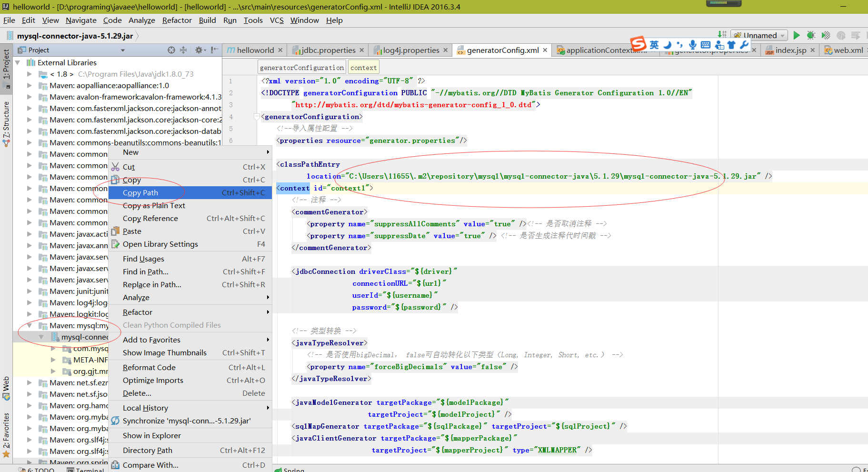Open the 2: Favorites side tool tab

6,434
